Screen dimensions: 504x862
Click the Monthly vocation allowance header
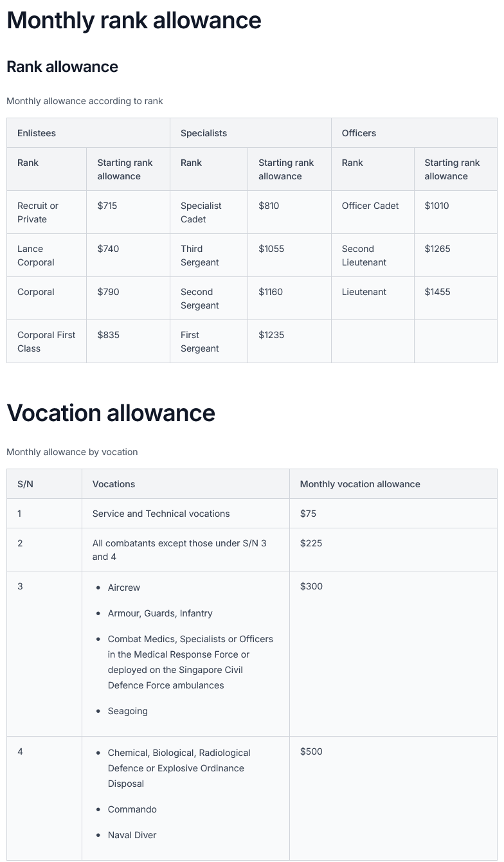coord(360,484)
